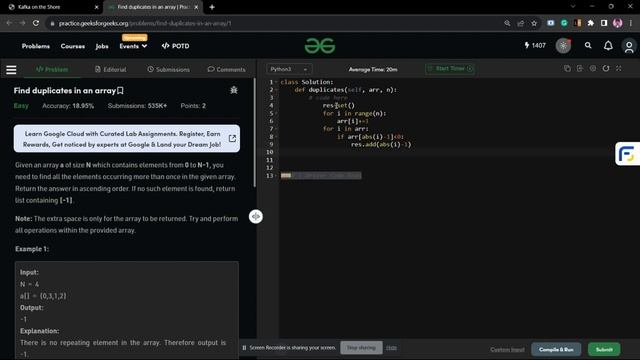Fold line 5 for loop

[276, 113]
